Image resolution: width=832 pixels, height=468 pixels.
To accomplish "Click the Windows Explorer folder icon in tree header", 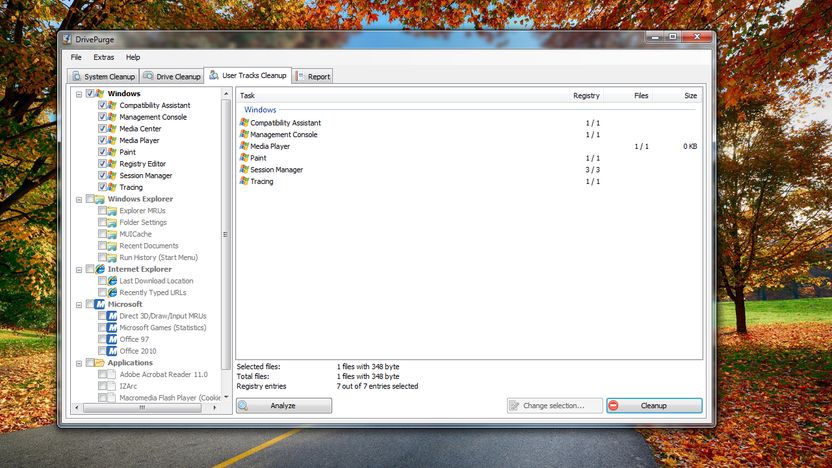I will tap(100, 199).
